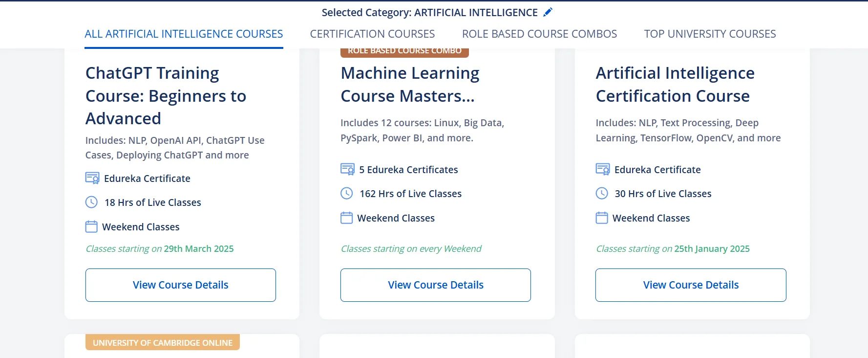
Task: Click calendar icon in ChatGPT Training card
Action: (91, 226)
